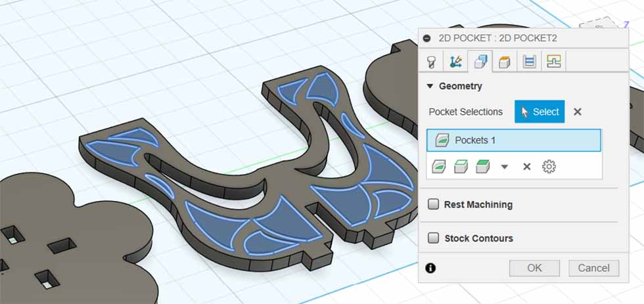Image resolution: width=644 pixels, height=304 pixels.
Task: Choose the face contour selection icon
Action: coord(439,167)
